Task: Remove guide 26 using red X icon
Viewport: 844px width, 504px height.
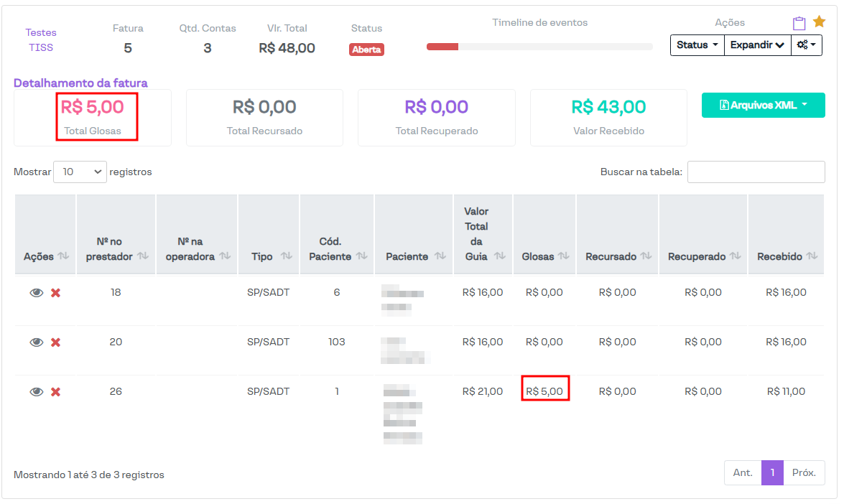Action: pos(55,392)
